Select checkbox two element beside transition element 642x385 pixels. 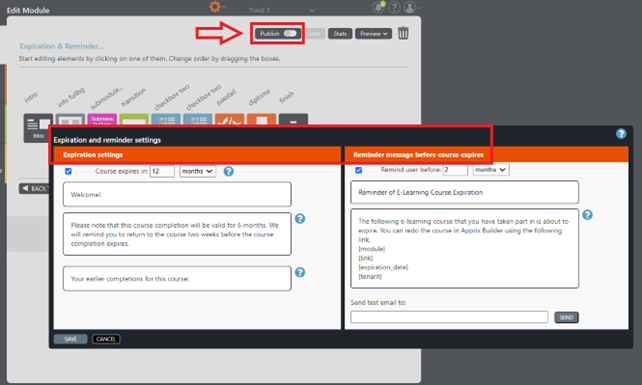166,120
